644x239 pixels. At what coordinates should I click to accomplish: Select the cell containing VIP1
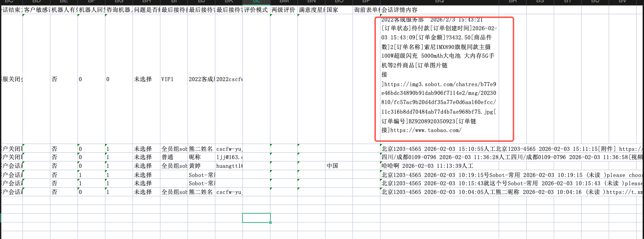pos(173,79)
